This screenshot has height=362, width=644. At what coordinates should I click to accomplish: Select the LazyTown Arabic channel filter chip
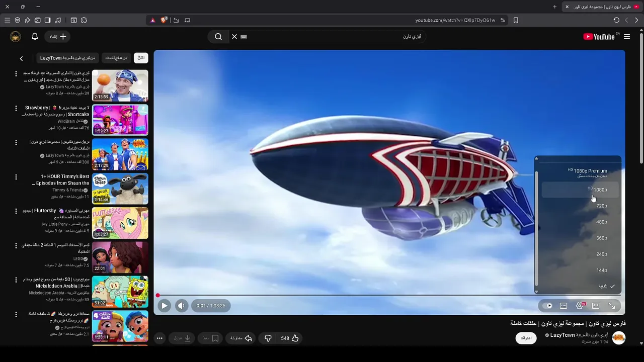point(67,58)
